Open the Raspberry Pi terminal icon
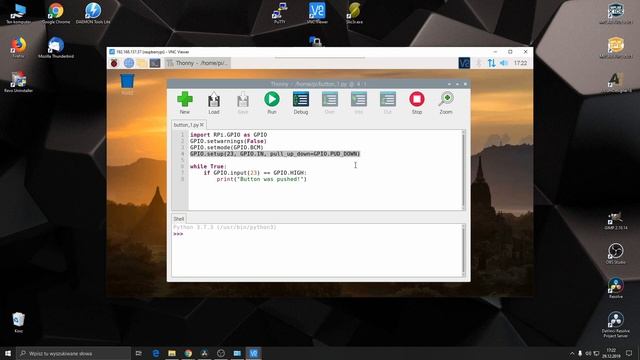The width and height of the screenshot is (640, 360). pyautogui.click(x=155, y=63)
